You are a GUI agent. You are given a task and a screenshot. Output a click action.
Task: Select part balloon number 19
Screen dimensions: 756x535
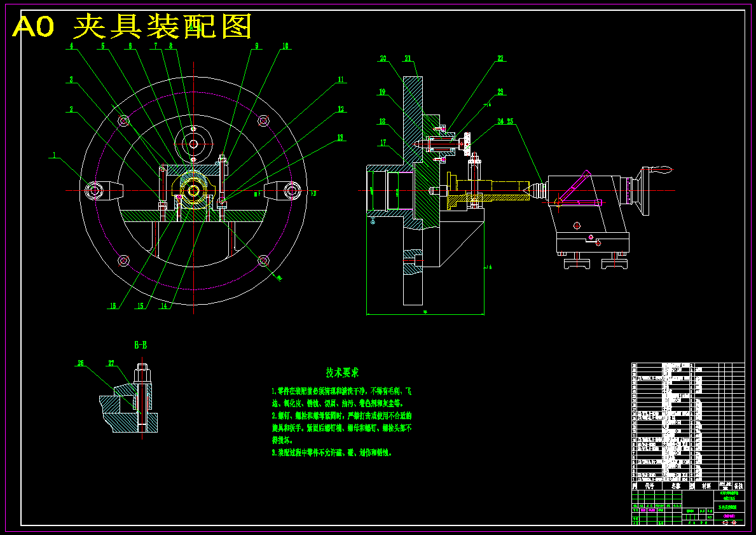pos(382,92)
